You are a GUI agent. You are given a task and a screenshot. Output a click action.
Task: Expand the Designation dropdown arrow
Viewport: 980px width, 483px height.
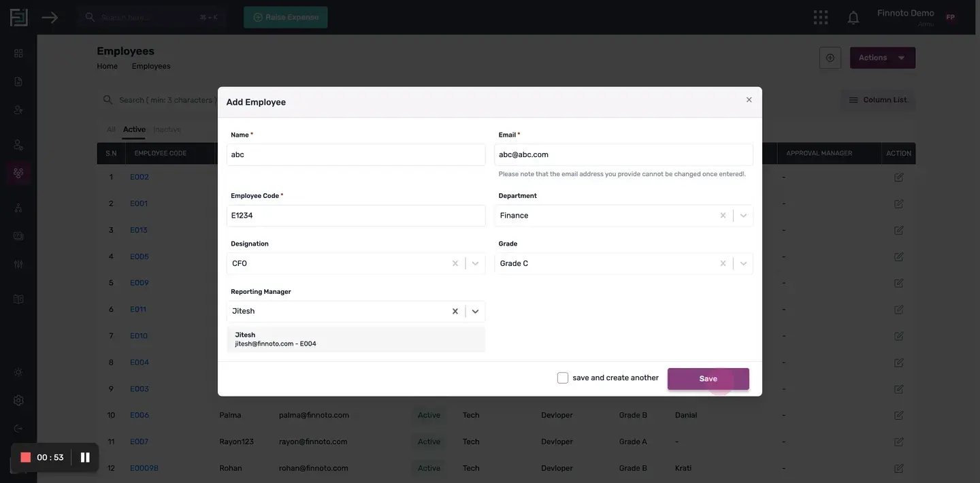click(475, 263)
